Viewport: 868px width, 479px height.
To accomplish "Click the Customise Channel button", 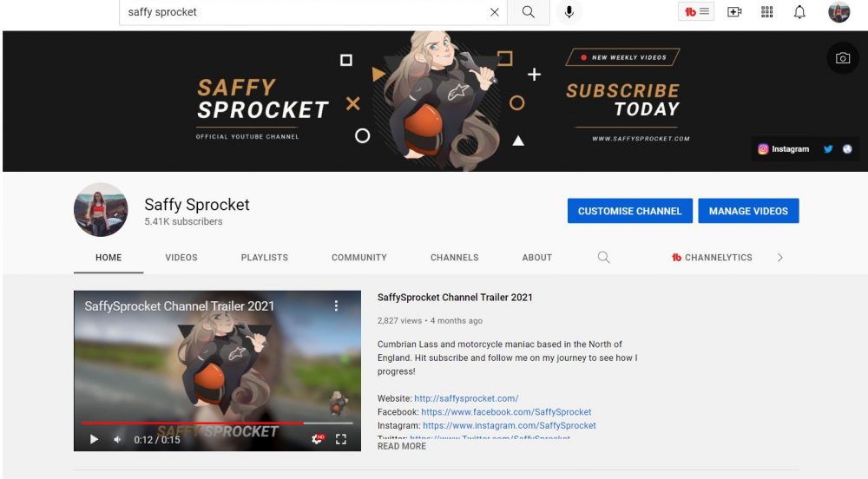I will click(630, 211).
